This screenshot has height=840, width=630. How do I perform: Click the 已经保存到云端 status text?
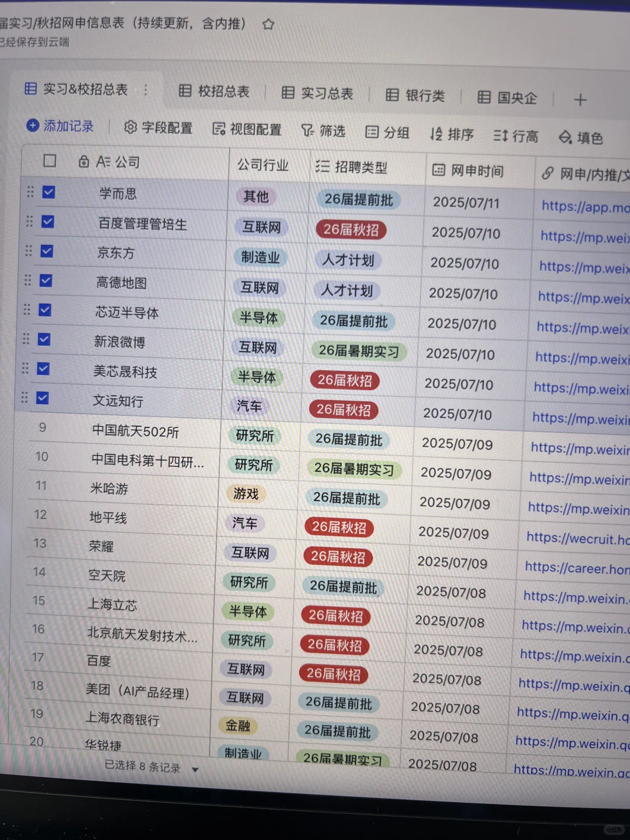(34, 42)
